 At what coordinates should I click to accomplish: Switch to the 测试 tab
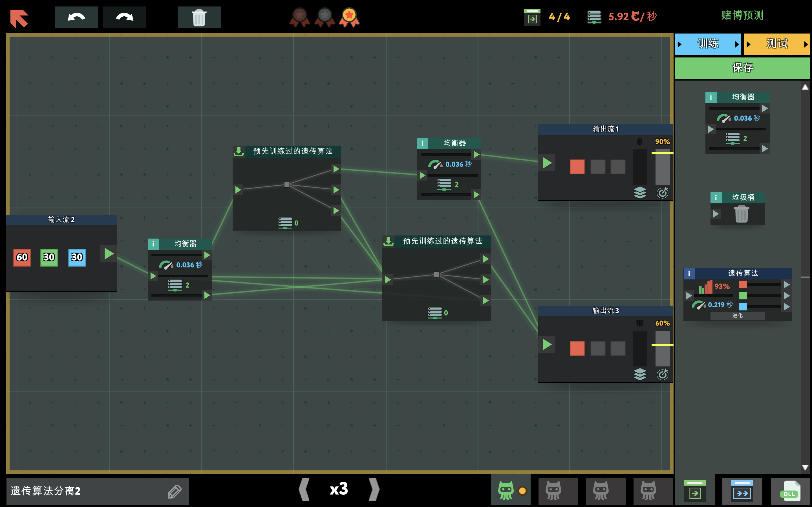[776, 44]
